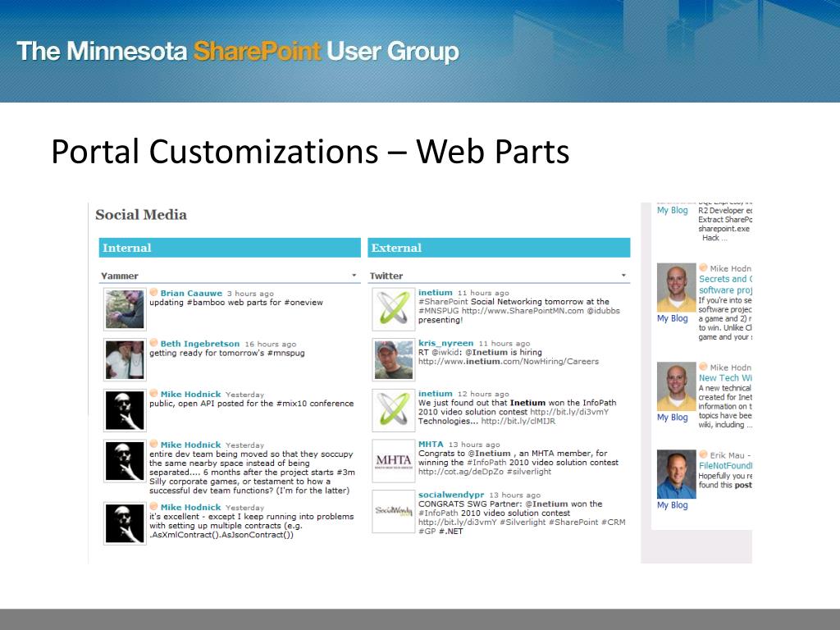The image size is (840, 630).
Task: Open Mike Hodnick's name on the #mix10 post
Action: pyautogui.click(x=190, y=394)
